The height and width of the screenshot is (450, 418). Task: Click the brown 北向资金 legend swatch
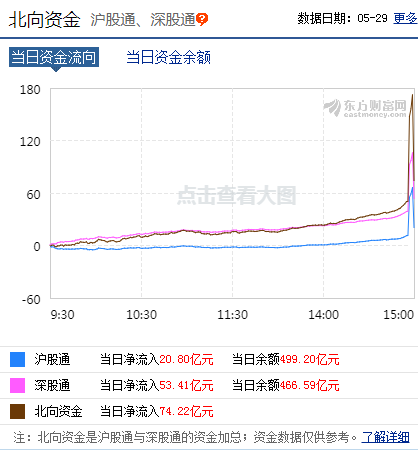[17, 411]
